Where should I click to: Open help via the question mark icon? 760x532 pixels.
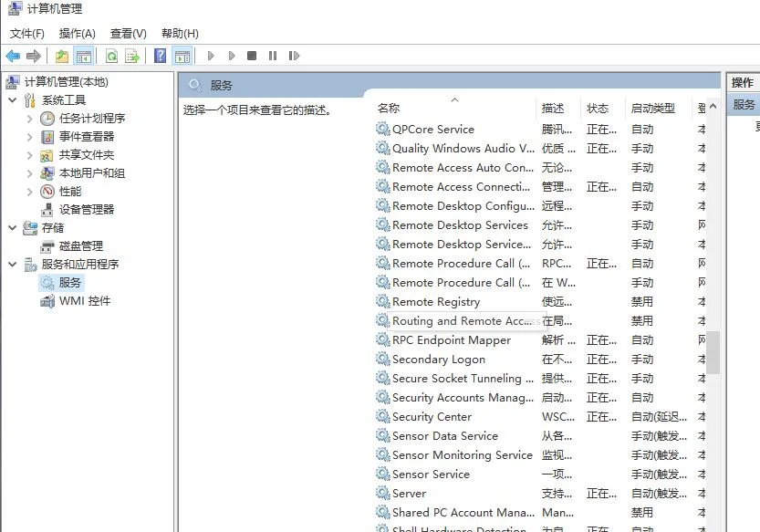pos(161,57)
